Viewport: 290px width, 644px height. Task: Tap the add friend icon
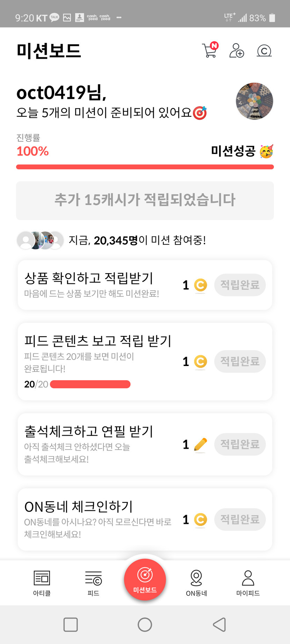tap(237, 51)
